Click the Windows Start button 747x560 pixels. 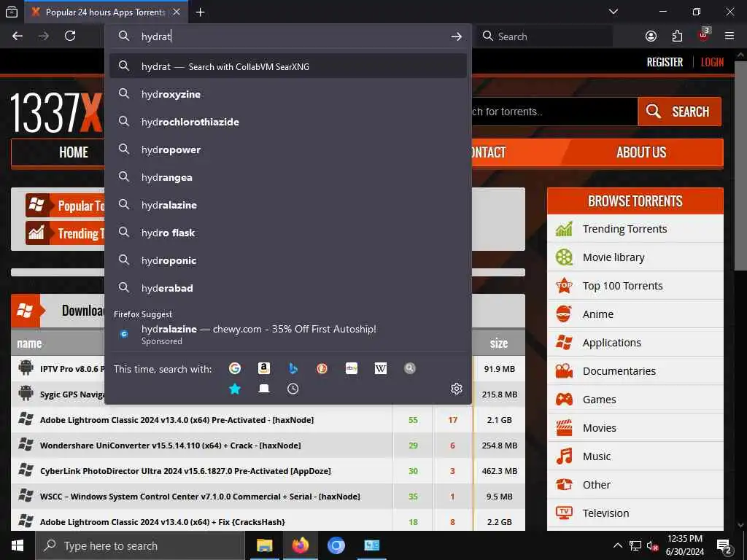coord(18,545)
